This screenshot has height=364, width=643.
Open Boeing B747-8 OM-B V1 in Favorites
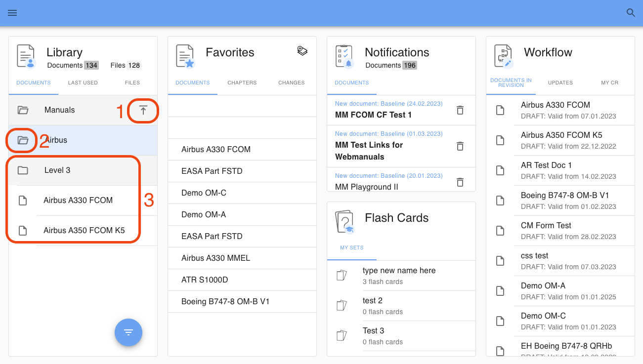[242, 302]
